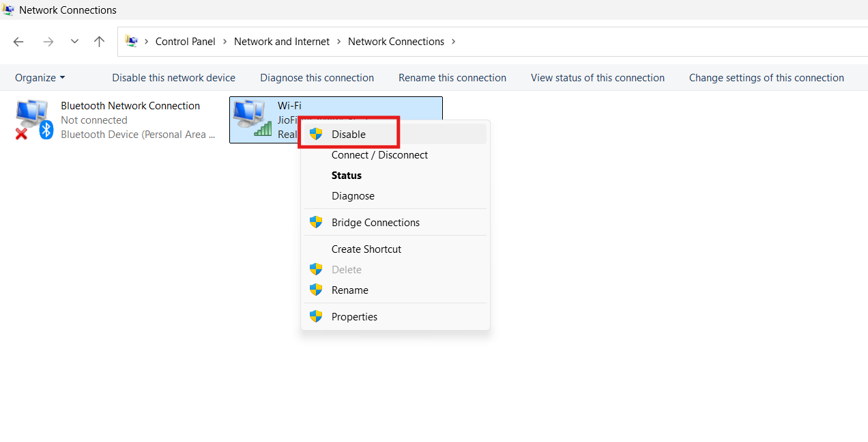This screenshot has height=442, width=868.
Task: Open the Organize dropdown
Action: tap(39, 77)
